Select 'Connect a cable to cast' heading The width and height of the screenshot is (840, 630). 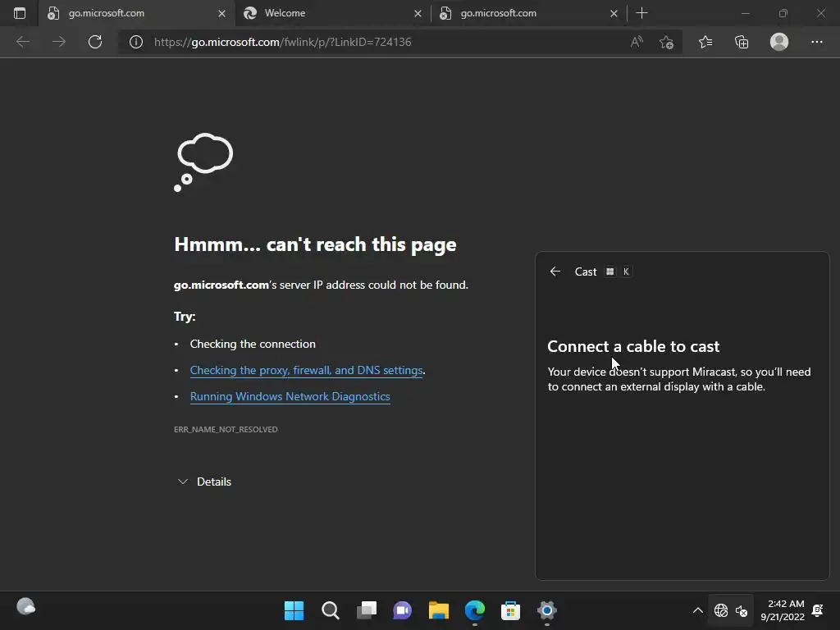[633, 347]
